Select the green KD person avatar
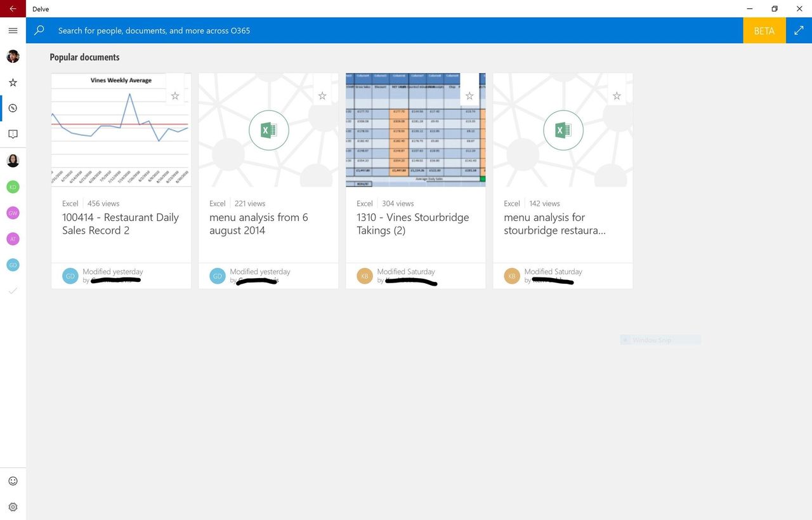This screenshot has width=812, height=520. (13, 187)
